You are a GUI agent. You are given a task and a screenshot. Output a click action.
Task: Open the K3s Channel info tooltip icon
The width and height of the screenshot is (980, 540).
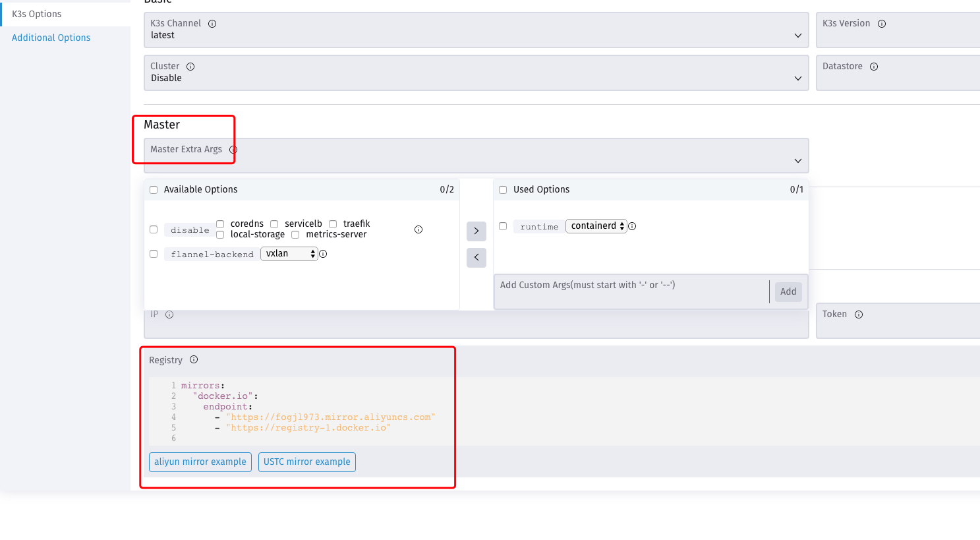212,23
